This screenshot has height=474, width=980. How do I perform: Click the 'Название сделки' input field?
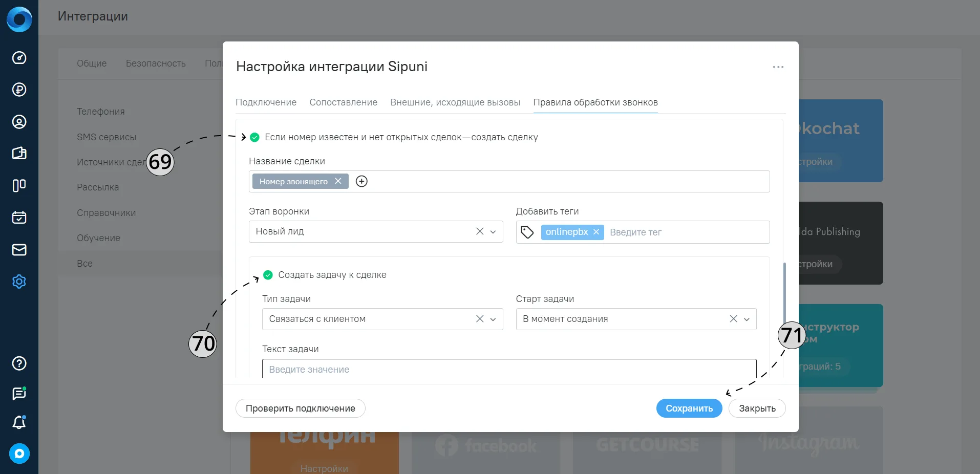click(509, 181)
